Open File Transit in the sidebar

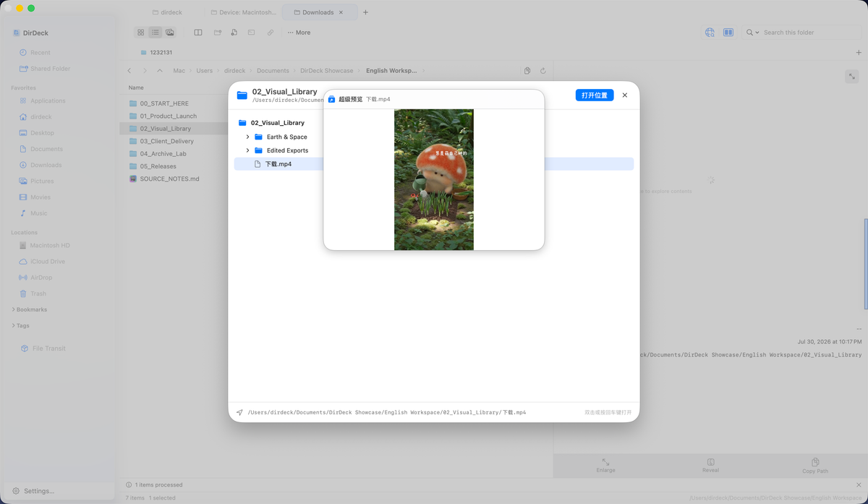[48, 349]
